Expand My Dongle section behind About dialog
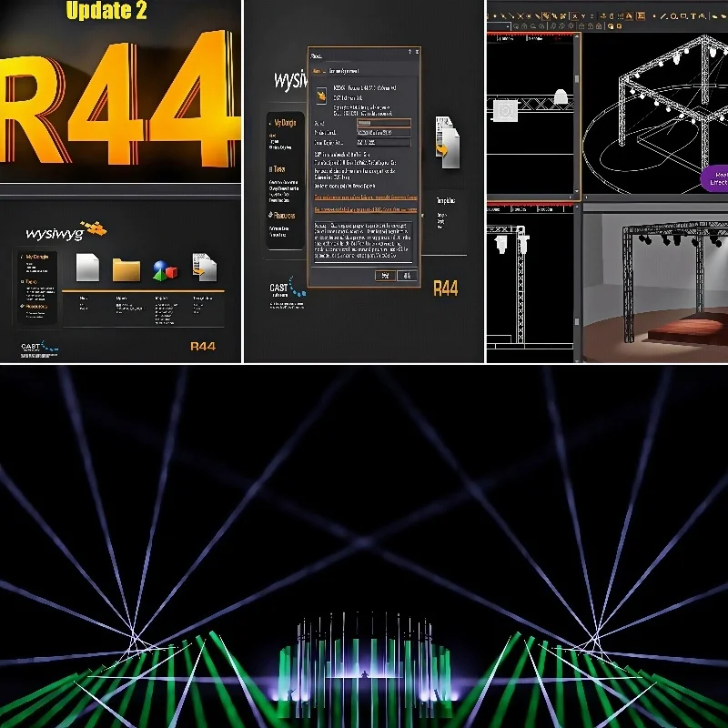Screen dimensions: 728x728 (x=283, y=123)
